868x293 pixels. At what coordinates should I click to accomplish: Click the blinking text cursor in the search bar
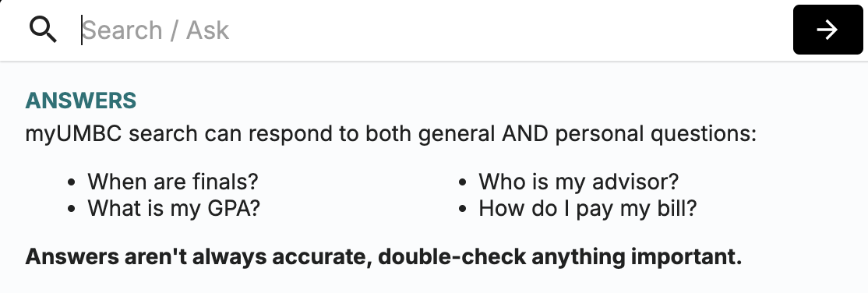[x=82, y=30]
